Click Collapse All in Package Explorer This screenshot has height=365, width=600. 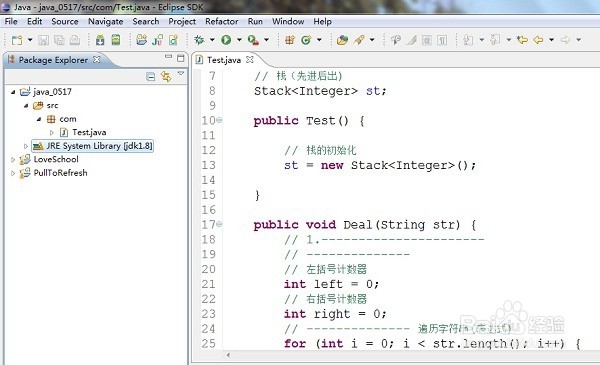point(151,77)
